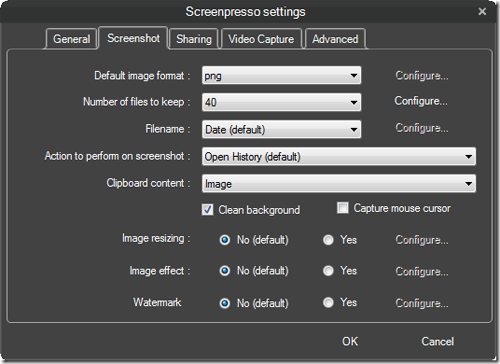Viewport: 500px width, 364px height.
Task: Enable Capture mouse cursor checkbox
Action: (x=343, y=208)
